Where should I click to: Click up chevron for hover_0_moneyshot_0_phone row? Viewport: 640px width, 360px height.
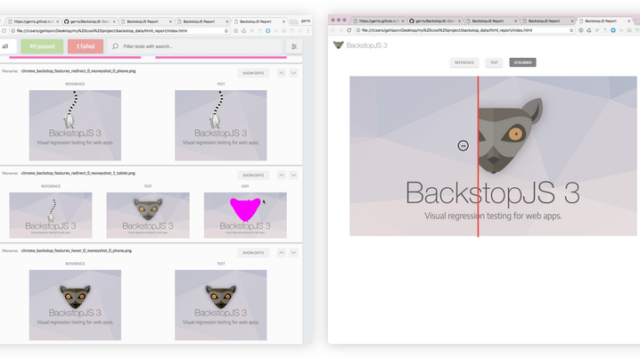[x=281, y=253]
